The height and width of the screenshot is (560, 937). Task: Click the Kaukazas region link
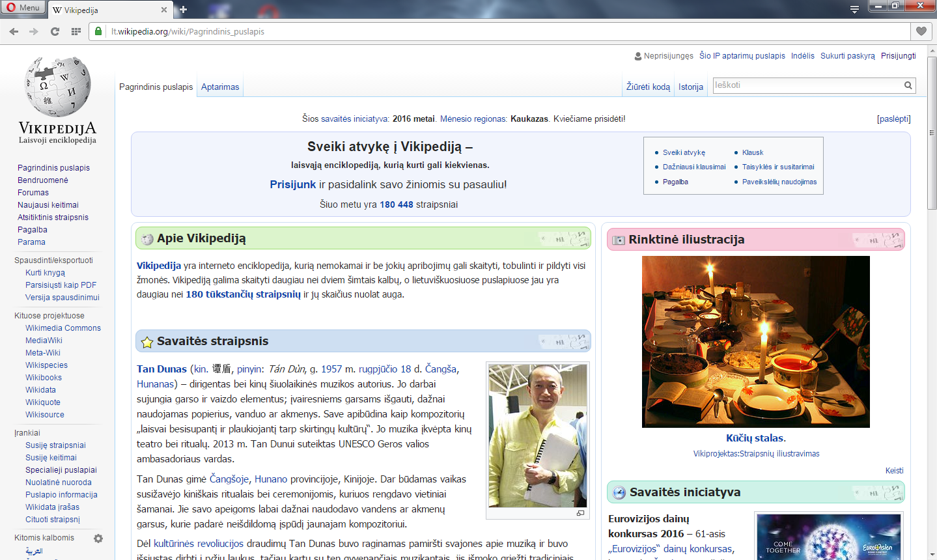coord(529,119)
